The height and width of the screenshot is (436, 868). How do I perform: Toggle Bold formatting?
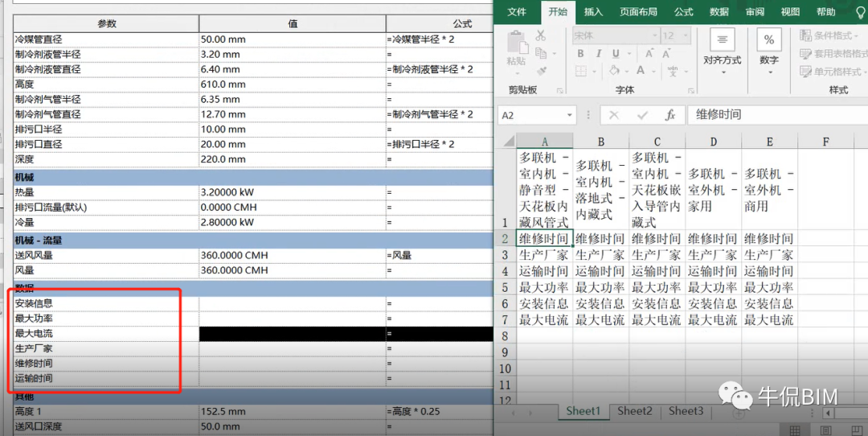pyautogui.click(x=580, y=54)
